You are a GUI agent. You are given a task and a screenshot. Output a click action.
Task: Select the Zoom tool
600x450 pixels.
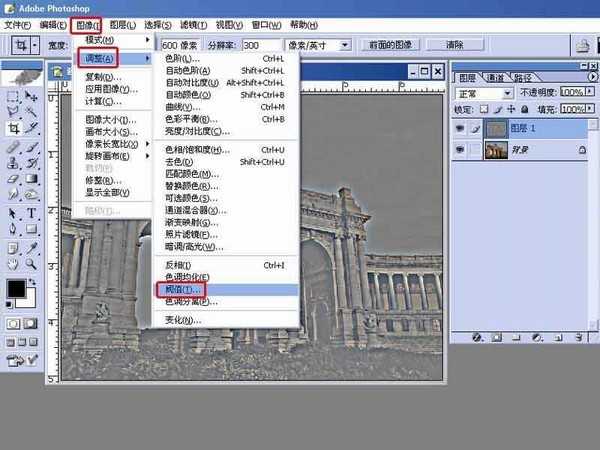click(31, 264)
